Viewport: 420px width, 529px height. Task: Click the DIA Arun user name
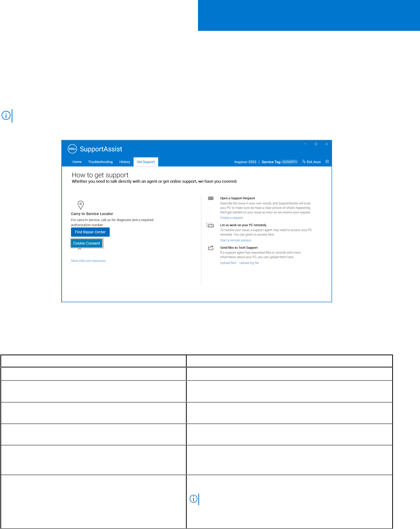314,162
